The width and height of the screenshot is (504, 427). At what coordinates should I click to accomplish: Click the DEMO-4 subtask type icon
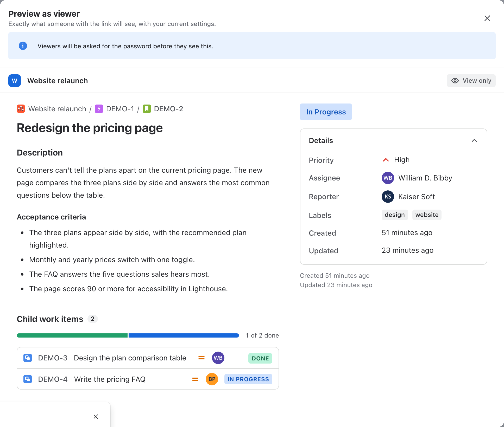click(x=28, y=379)
